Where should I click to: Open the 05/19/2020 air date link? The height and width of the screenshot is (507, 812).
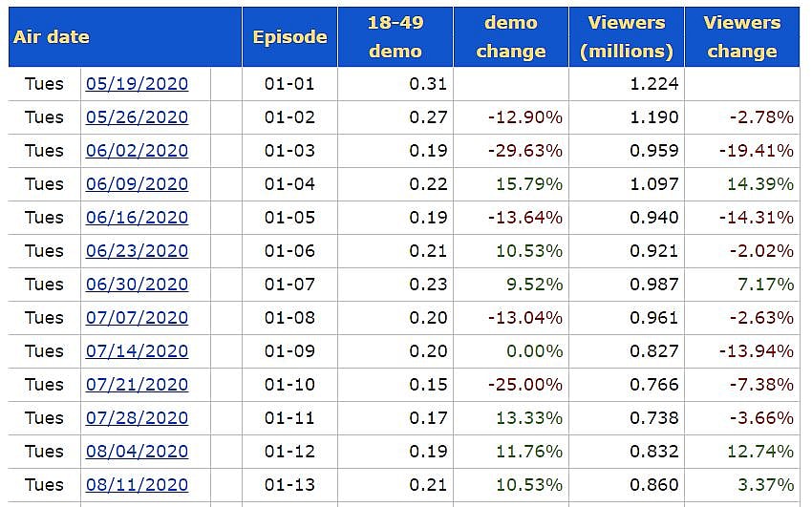pyautogui.click(x=137, y=84)
